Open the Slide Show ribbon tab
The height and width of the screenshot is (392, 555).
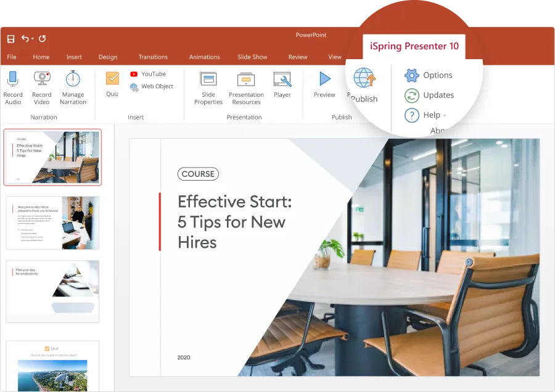pos(252,57)
